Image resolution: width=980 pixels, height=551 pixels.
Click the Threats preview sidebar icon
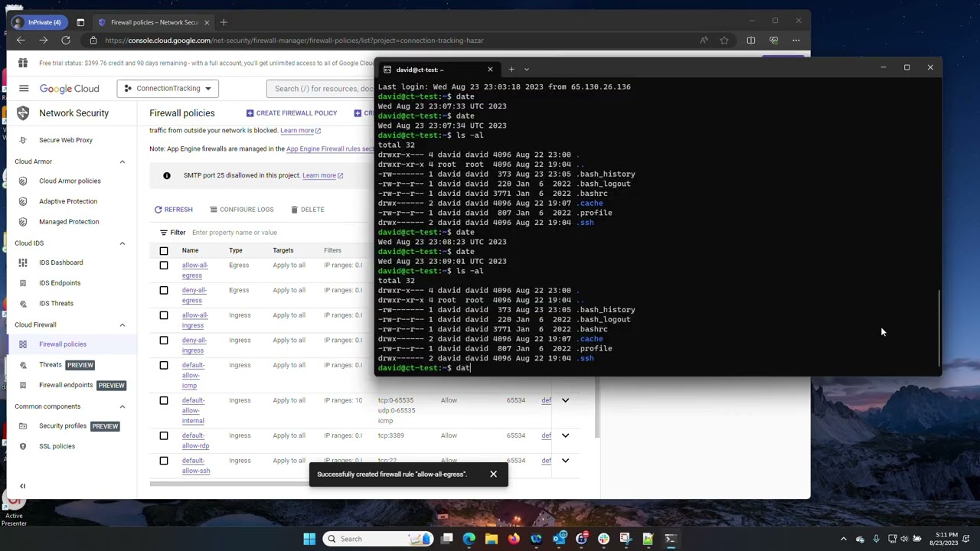23,365
